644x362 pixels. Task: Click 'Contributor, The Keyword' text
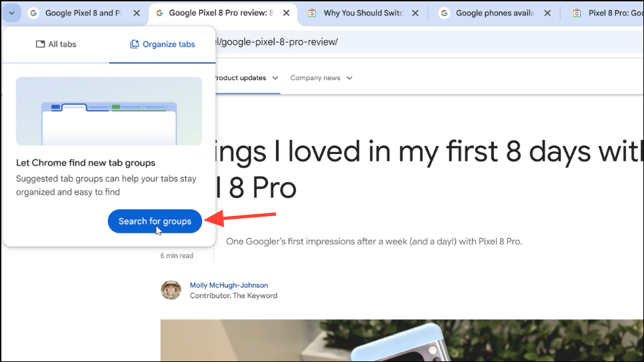(x=233, y=295)
